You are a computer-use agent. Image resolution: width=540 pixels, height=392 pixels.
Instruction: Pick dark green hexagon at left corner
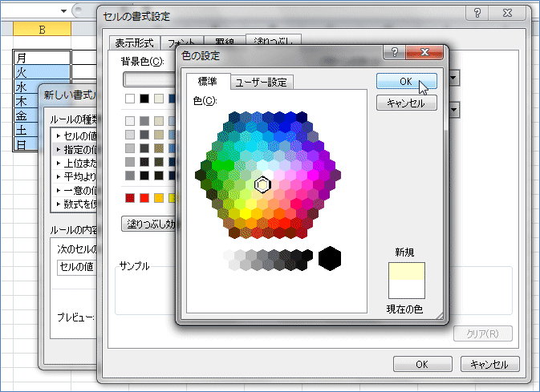tap(201, 175)
